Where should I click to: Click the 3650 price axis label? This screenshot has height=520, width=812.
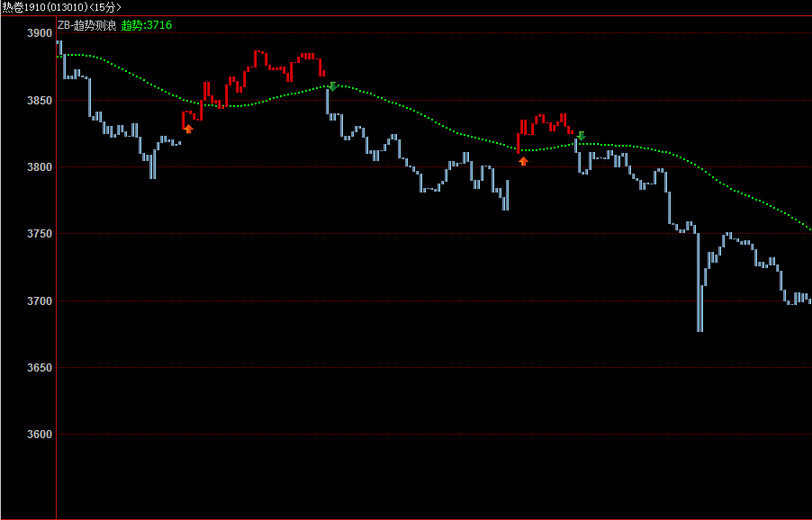(x=40, y=368)
